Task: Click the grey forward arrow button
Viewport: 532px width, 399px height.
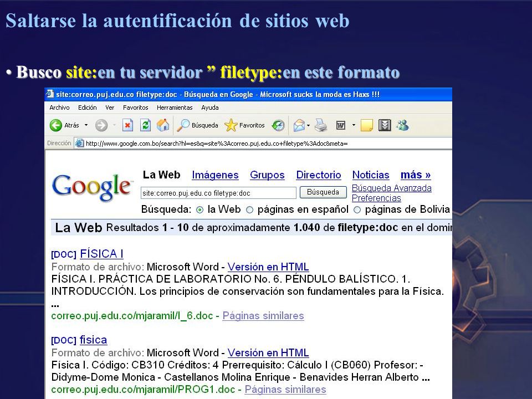Action: [101, 125]
